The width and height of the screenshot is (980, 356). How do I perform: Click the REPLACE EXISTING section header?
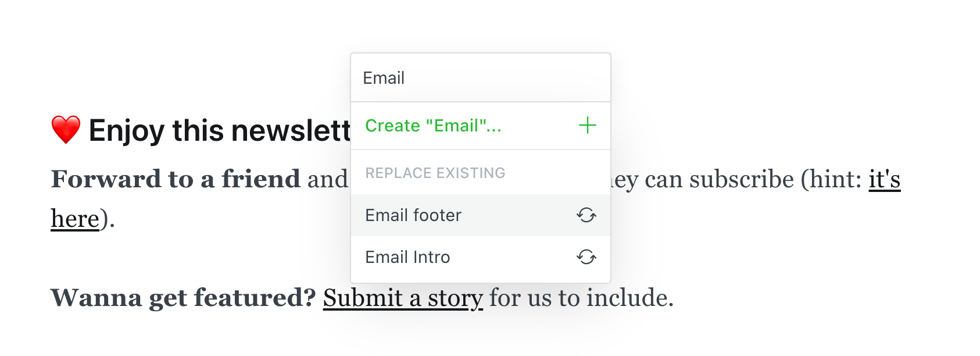[435, 173]
